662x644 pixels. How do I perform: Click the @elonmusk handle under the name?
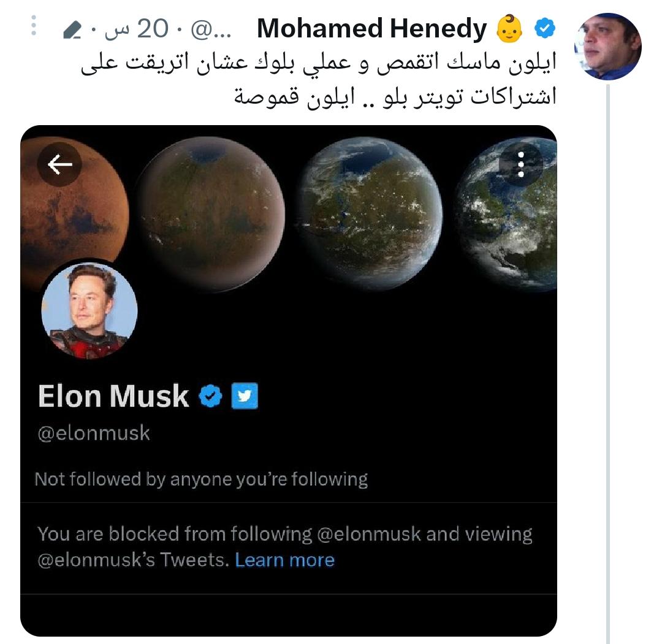94,433
